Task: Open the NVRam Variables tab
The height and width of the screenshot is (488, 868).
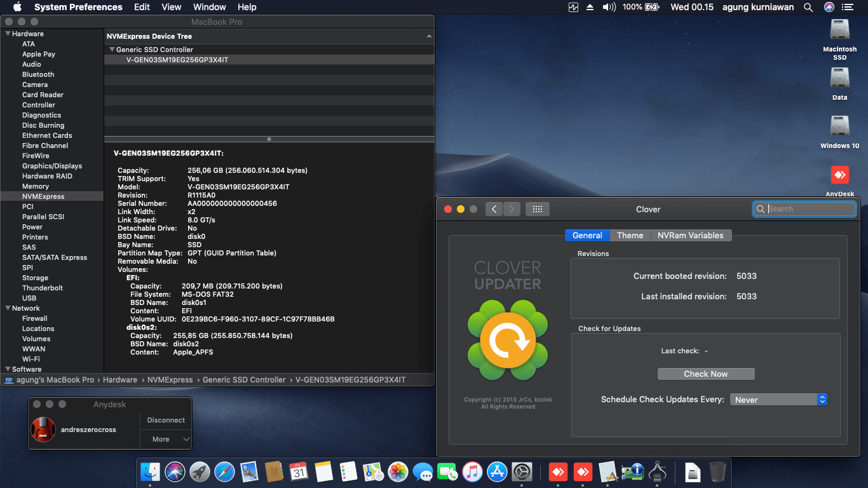Action: pos(691,235)
